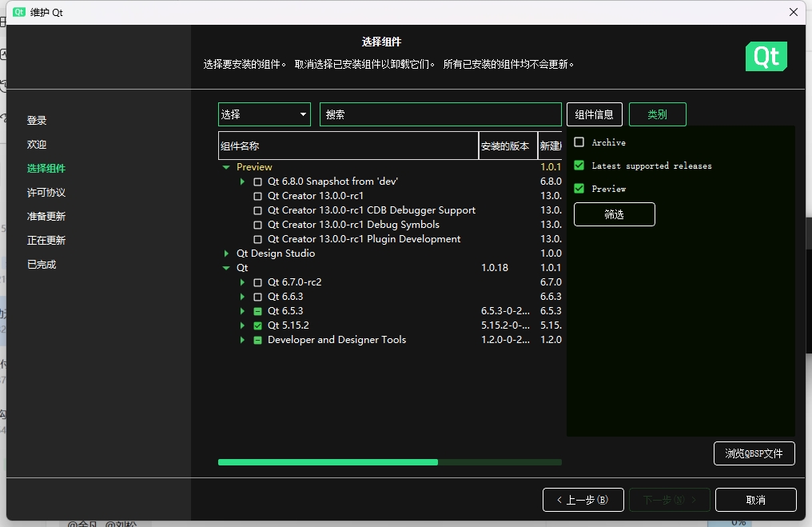812x527 pixels.
Task: Enable the Archive filter checkbox
Action: [x=579, y=142]
